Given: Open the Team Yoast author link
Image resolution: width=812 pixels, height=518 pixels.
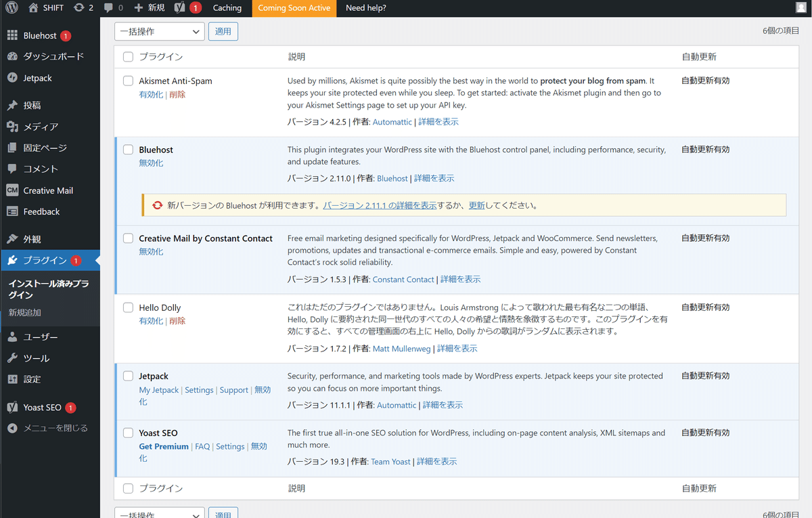Looking at the screenshot, I should point(390,462).
